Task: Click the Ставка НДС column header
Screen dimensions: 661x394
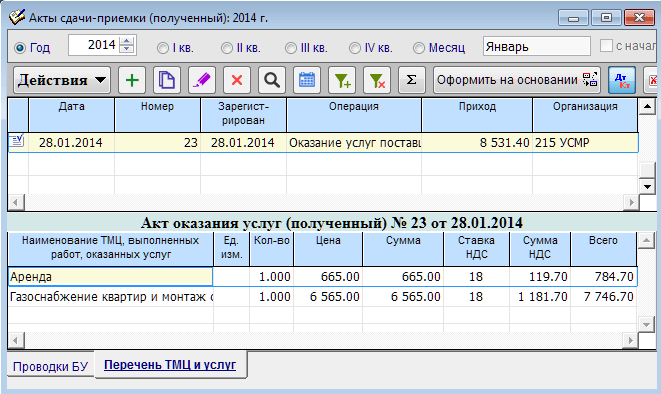Action: point(476,249)
